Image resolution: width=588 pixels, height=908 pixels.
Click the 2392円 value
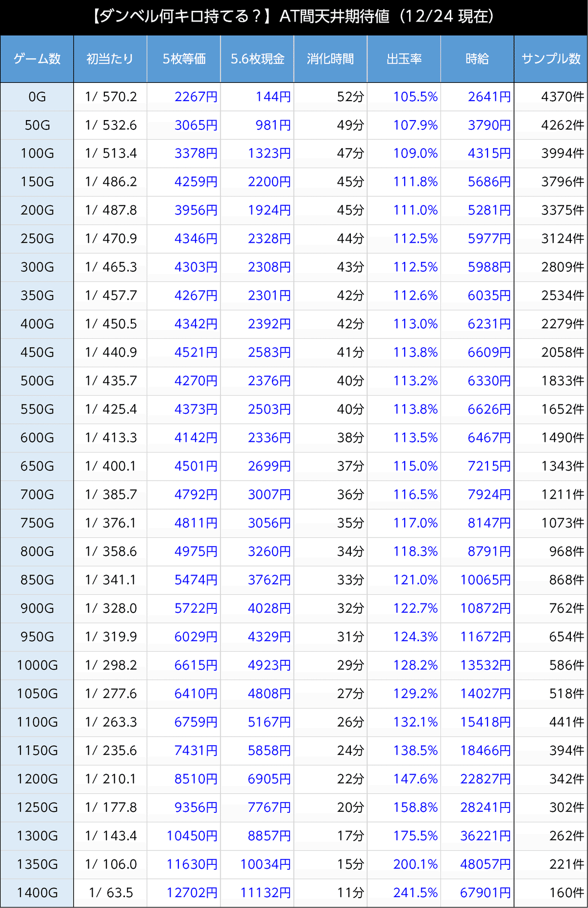click(x=269, y=325)
